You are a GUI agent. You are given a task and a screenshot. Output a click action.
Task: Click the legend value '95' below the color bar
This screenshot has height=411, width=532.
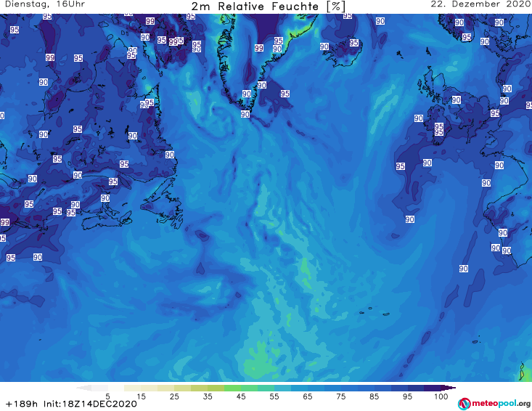tap(407, 396)
